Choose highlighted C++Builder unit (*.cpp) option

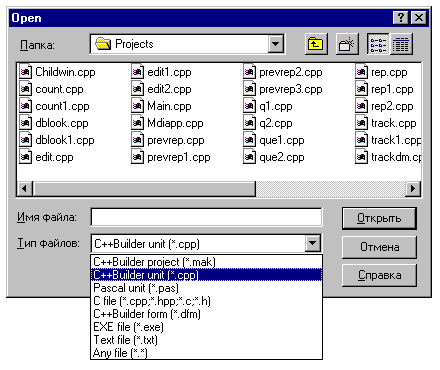(206, 275)
